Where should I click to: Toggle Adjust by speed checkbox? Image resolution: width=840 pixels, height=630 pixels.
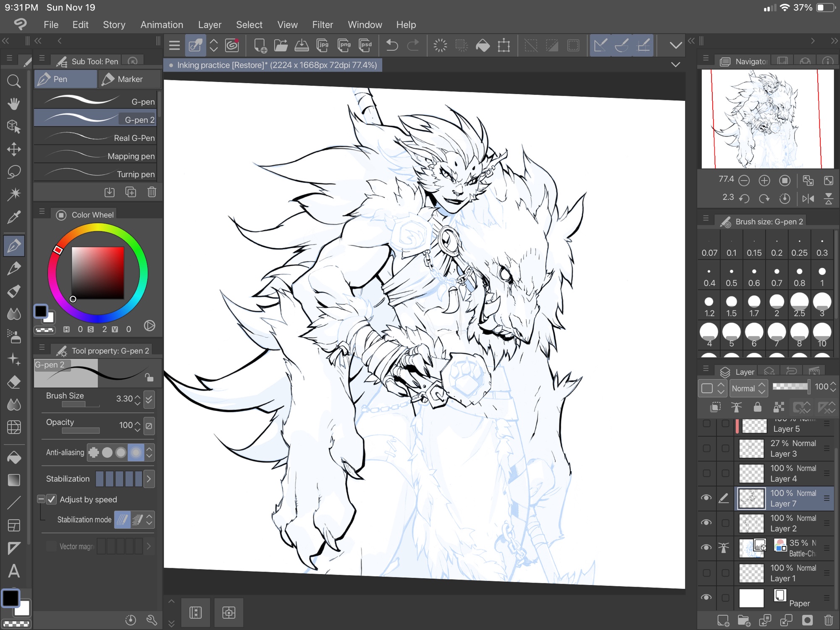coord(52,499)
